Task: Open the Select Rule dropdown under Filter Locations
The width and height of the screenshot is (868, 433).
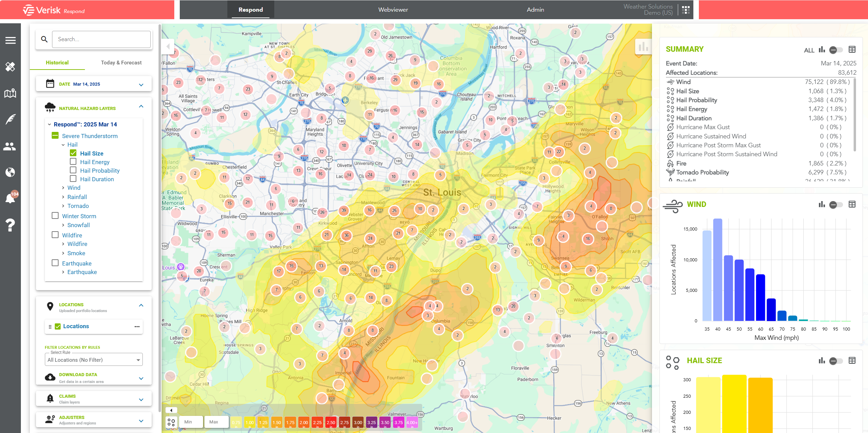Action: click(93, 359)
